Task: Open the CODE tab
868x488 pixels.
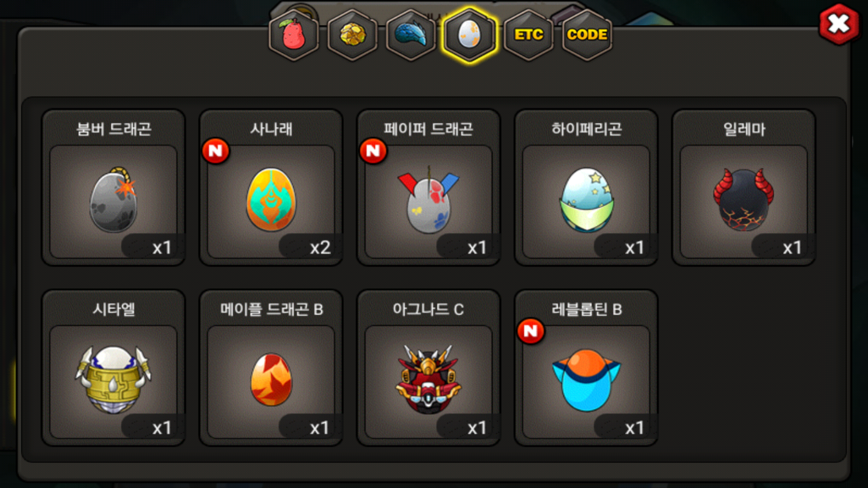Action: (x=587, y=35)
